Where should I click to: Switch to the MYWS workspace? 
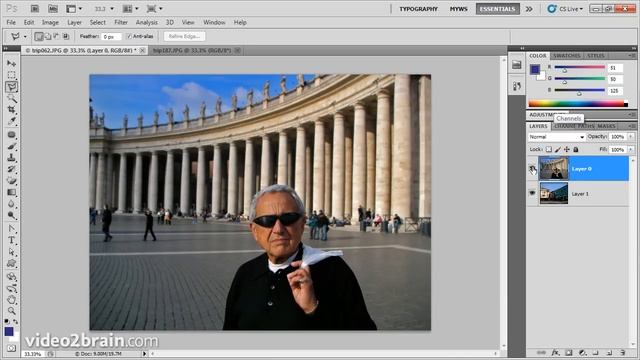coord(458,9)
